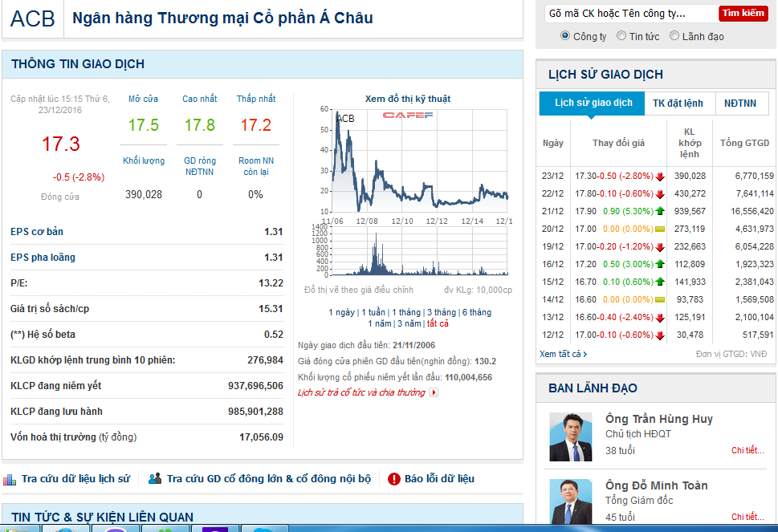
Task: Click the photo of Đỗ Minh Toàn
Action: (571, 502)
